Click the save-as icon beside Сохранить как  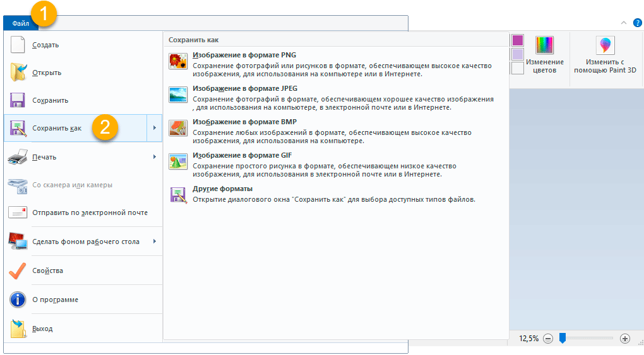point(18,128)
